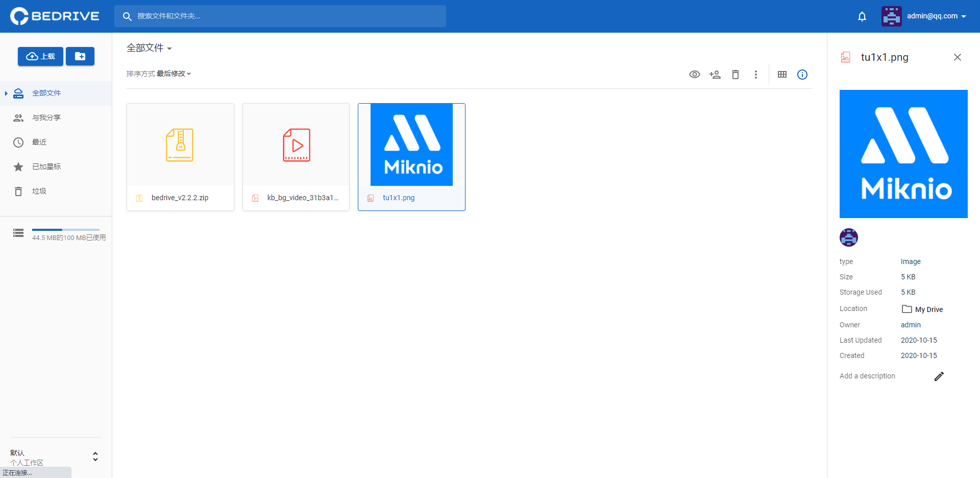This screenshot has height=478, width=980.
Task: Toggle the file details info panel
Action: click(802, 75)
